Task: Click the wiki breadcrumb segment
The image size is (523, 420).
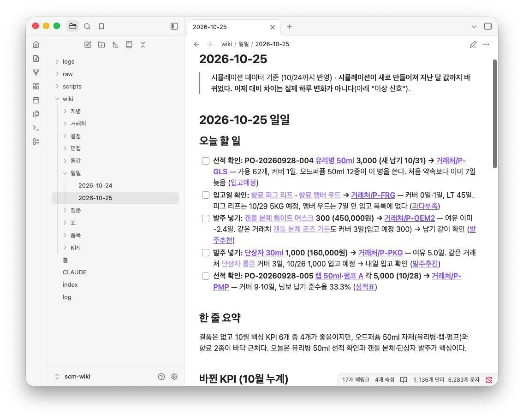Action: click(226, 44)
